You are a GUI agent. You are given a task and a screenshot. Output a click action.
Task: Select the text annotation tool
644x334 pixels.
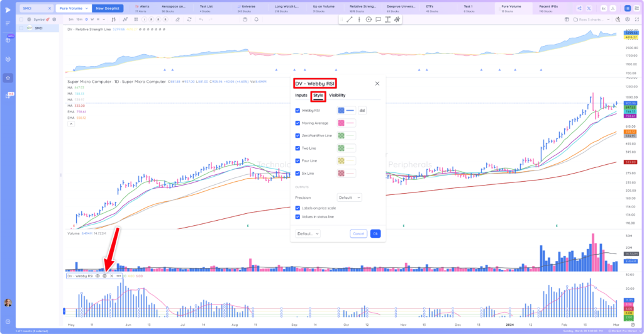(387, 19)
